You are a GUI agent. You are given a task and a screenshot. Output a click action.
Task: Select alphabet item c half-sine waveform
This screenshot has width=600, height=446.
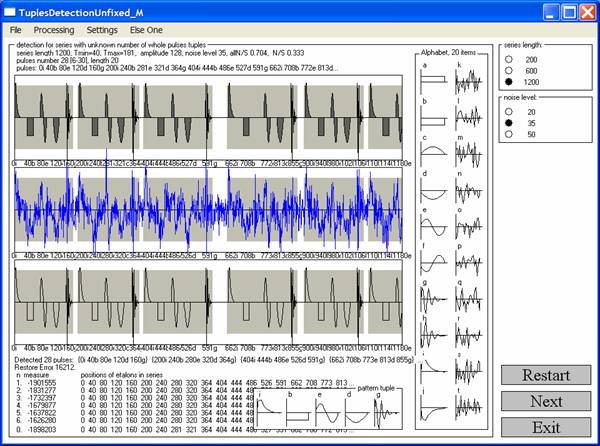pyautogui.click(x=434, y=153)
